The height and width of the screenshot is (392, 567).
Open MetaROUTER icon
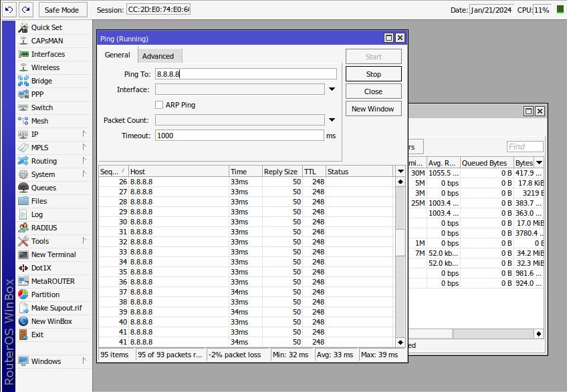click(x=23, y=281)
